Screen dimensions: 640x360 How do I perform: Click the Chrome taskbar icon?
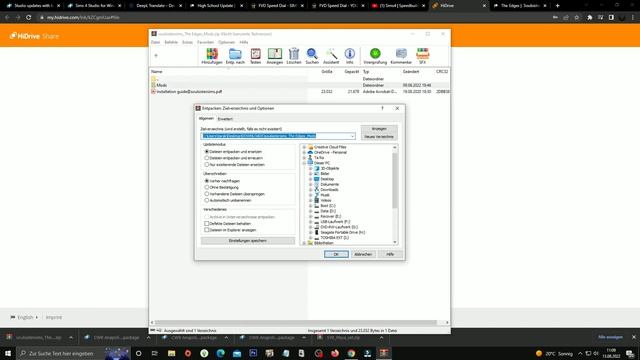point(351,353)
